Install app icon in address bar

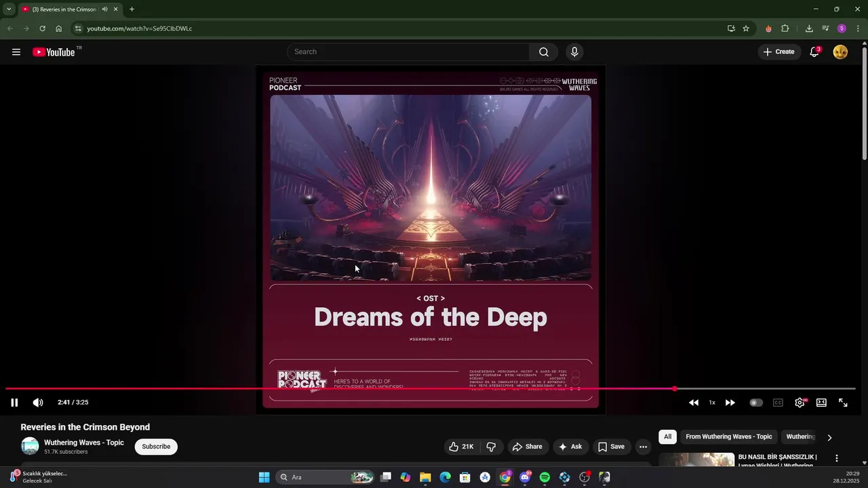click(x=731, y=28)
